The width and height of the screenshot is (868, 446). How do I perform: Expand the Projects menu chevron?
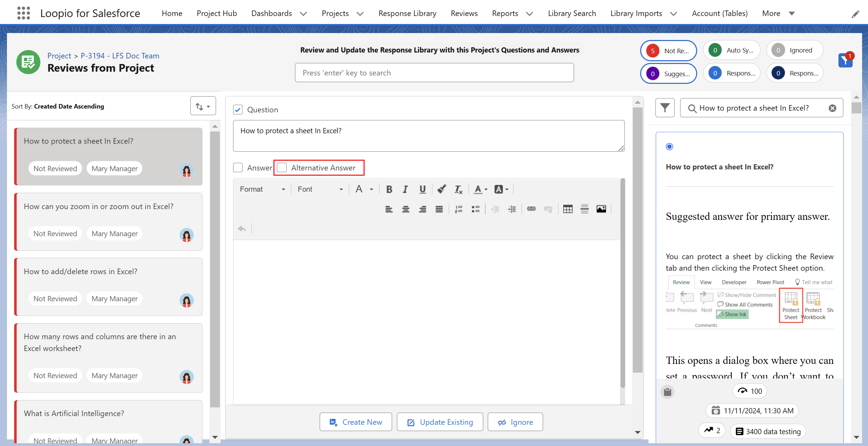tap(360, 14)
